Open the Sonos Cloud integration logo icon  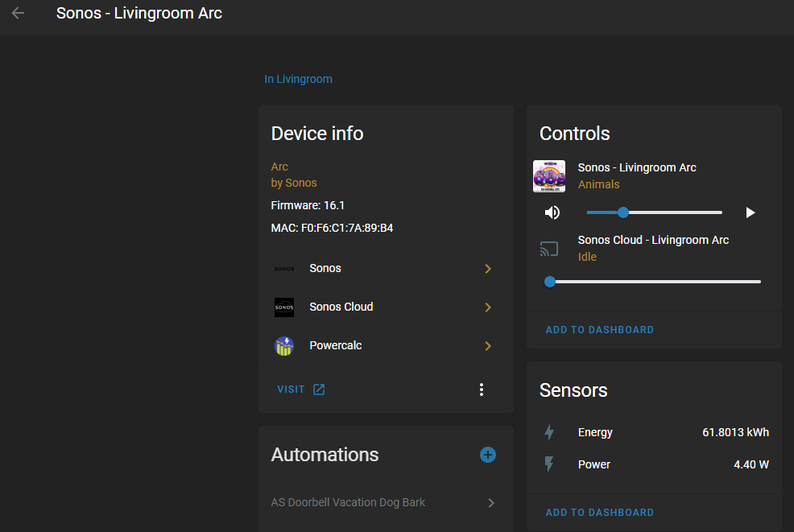283,307
